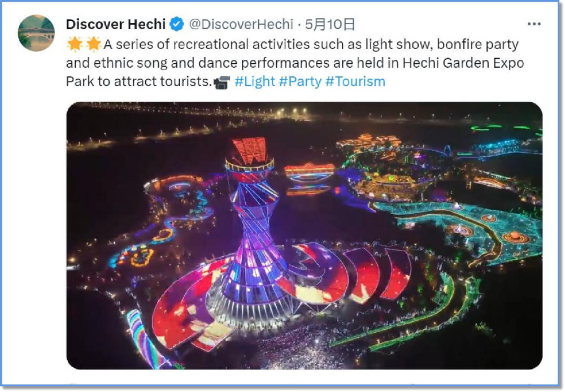Screen dimensions: 565x392
Task: Click the red petal-shaped screens in video
Action: [360, 274]
